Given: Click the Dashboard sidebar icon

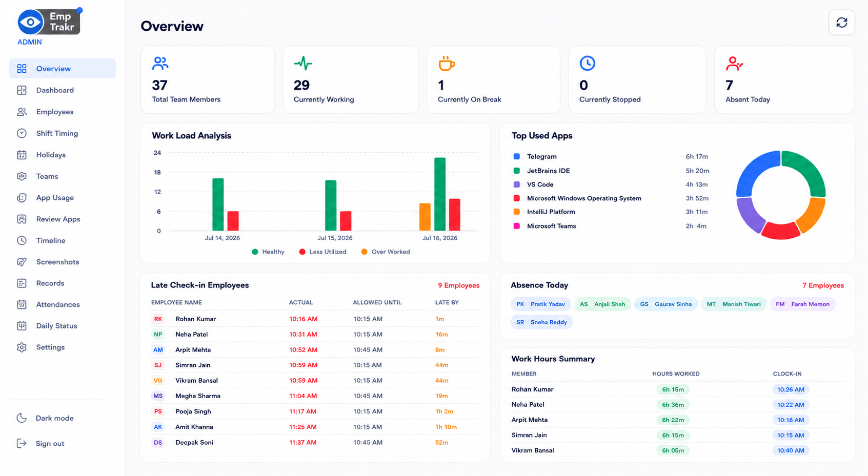Looking at the screenshot, I should coord(22,90).
